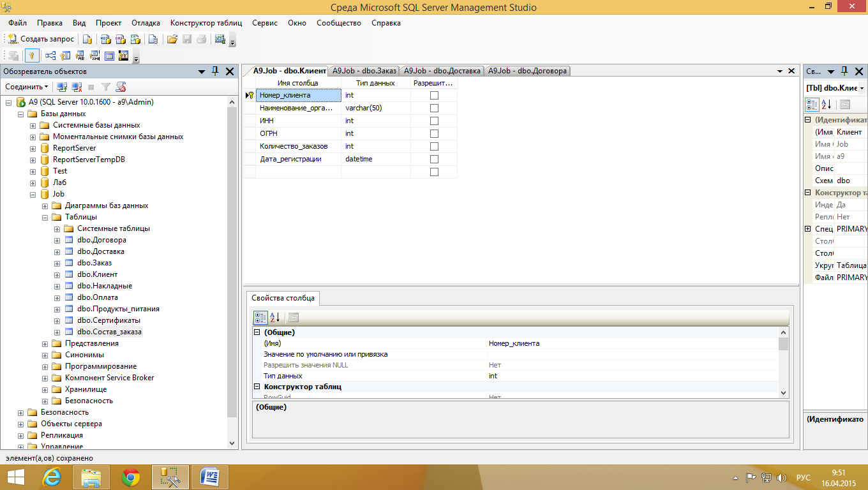Image resolution: width=868 pixels, height=490 pixels.
Task: Select the Свойства столбца tab
Action: (283, 298)
